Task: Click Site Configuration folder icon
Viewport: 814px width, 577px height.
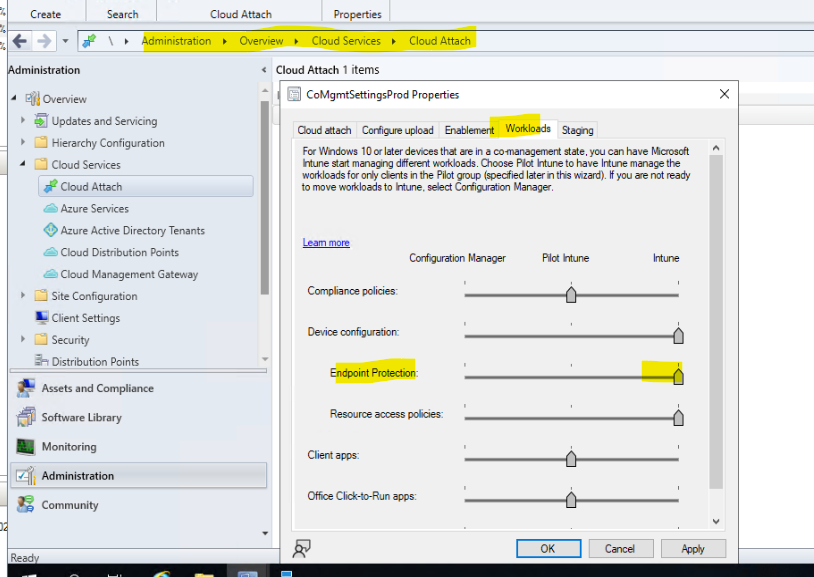Action: point(41,296)
